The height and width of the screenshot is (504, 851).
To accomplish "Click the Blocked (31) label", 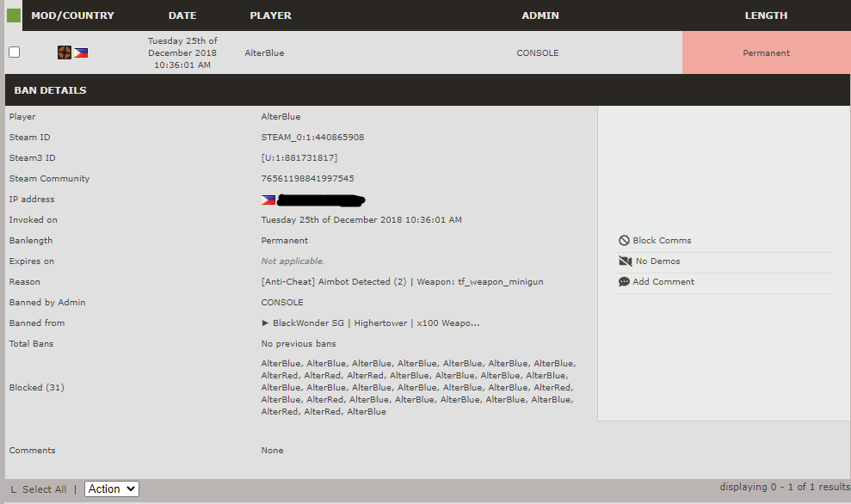I will point(36,387).
